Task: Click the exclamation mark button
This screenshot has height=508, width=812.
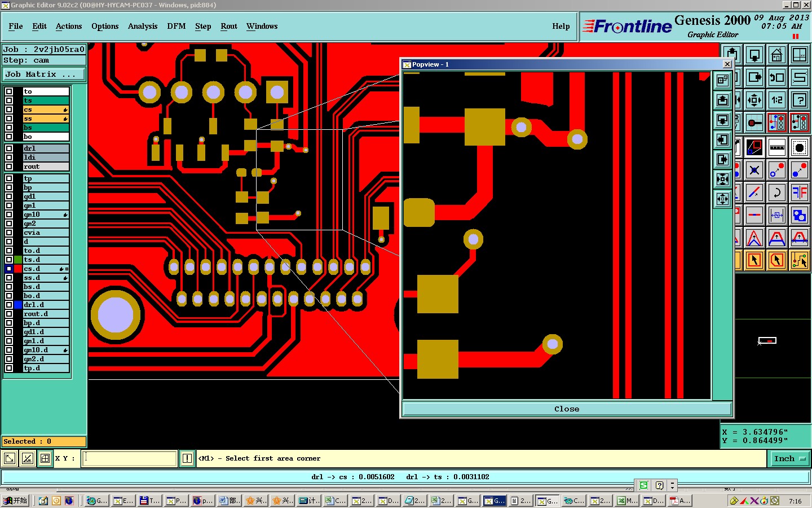Action: click(187, 458)
